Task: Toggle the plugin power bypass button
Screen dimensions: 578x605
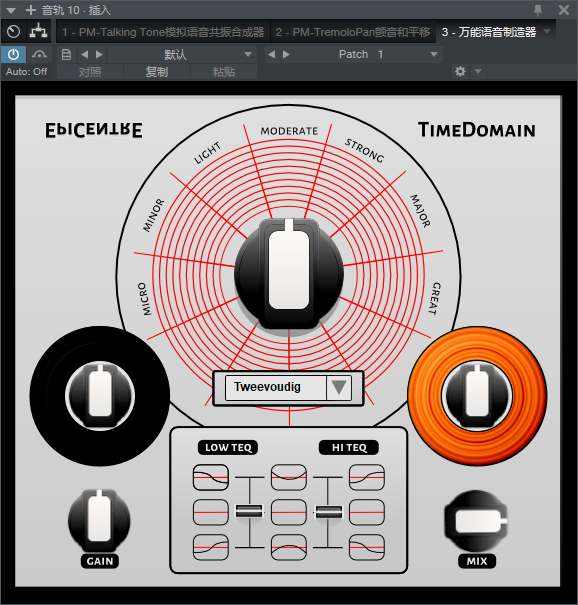Action: click(14, 54)
